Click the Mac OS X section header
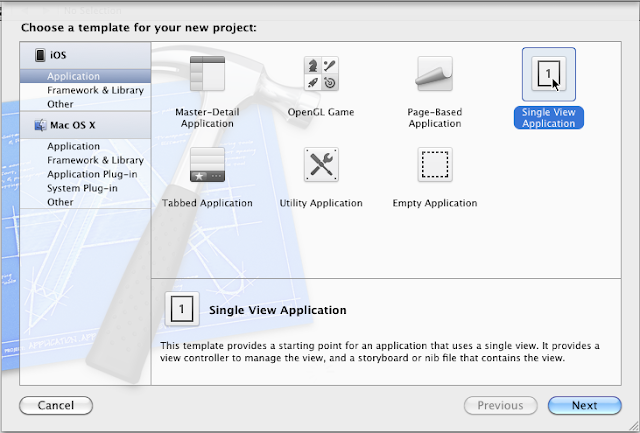 point(85,125)
